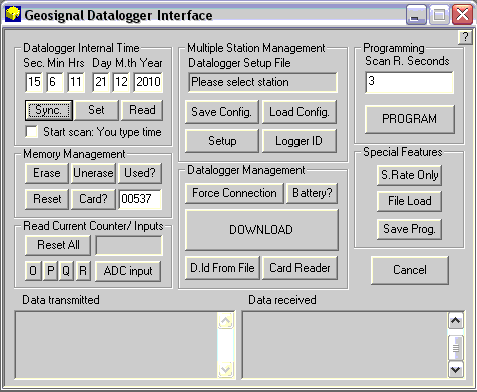Click the Logger ID button

[x=299, y=141]
